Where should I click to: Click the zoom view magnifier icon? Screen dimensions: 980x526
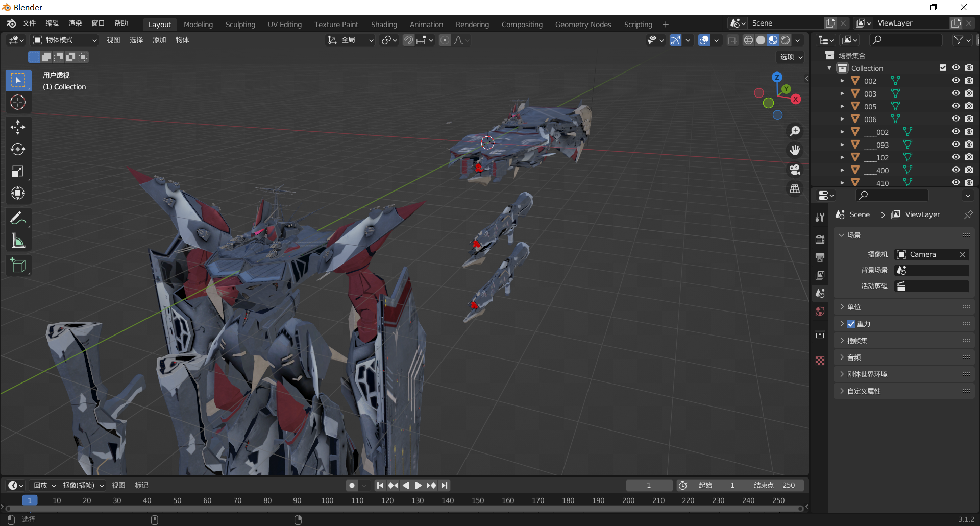point(795,131)
